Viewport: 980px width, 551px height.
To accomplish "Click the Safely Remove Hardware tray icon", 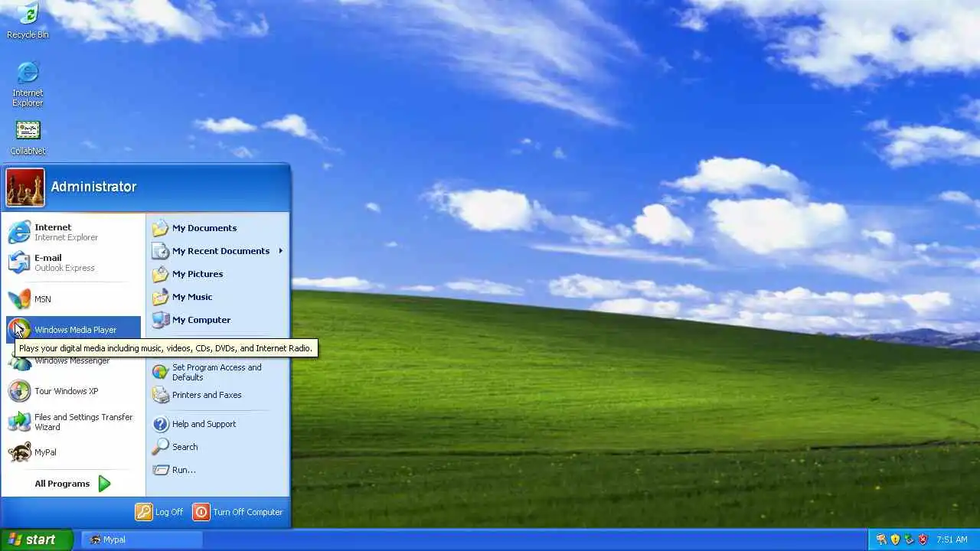I will [909, 540].
